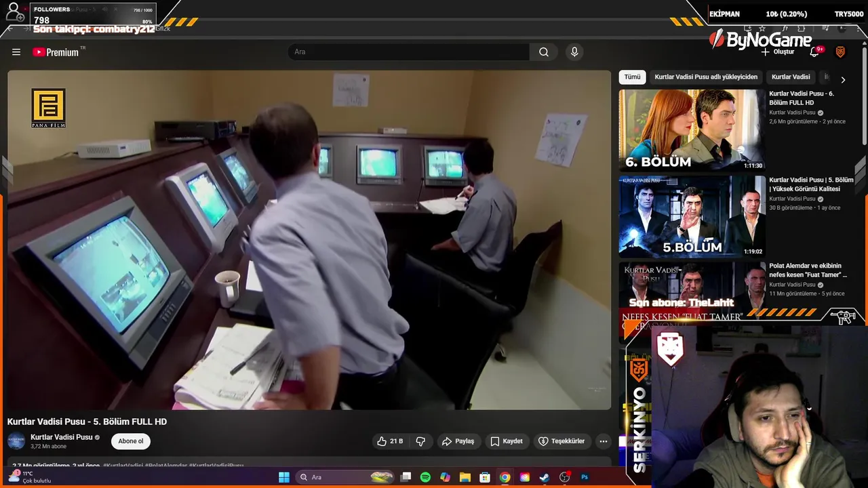Open Photoshop from the taskbar
The width and height of the screenshot is (868, 488).
click(585, 477)
